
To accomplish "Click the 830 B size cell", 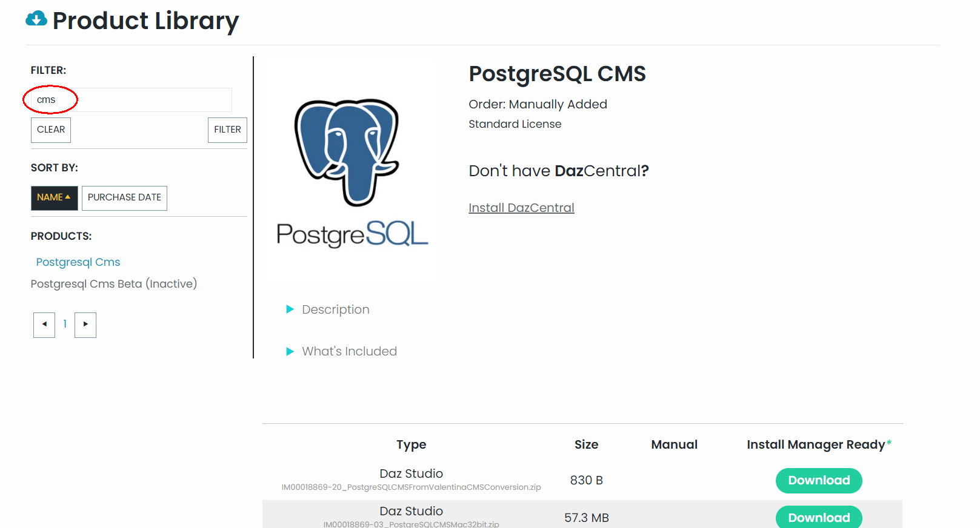I will [586, 480].
